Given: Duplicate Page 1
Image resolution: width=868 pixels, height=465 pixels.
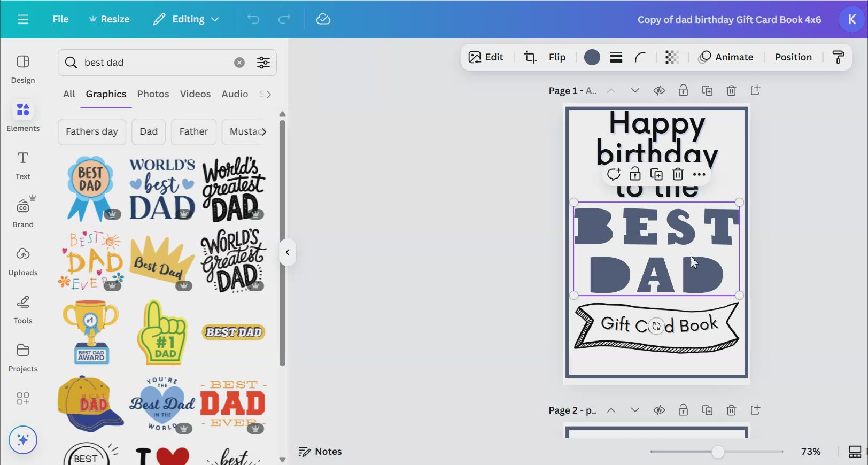Looking at the screenshot, I should [707, 90].
